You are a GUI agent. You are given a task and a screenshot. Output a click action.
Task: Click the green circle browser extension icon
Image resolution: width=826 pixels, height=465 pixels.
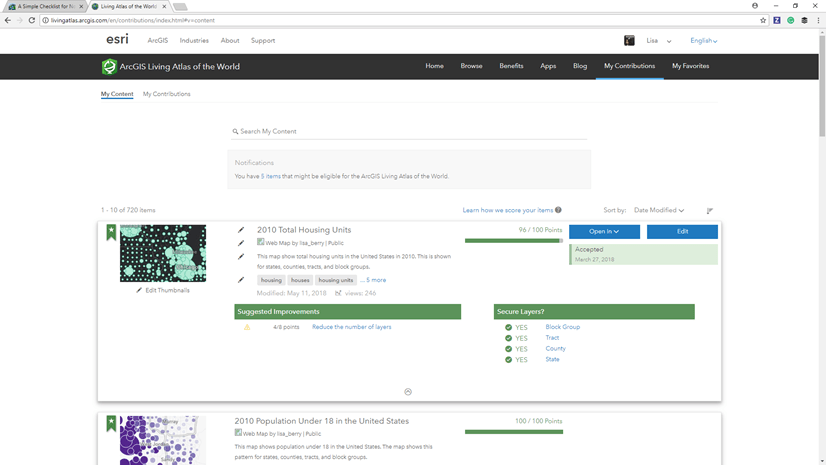791,20
